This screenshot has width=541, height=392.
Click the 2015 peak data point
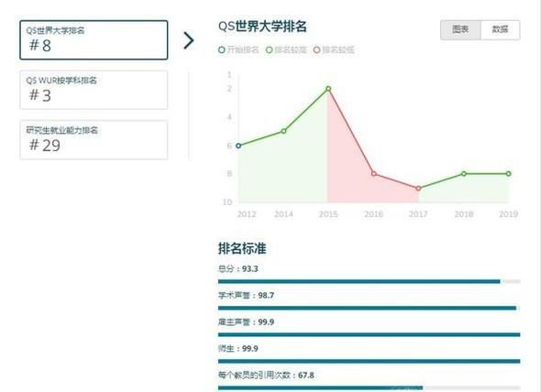click(x=328, y=89)
